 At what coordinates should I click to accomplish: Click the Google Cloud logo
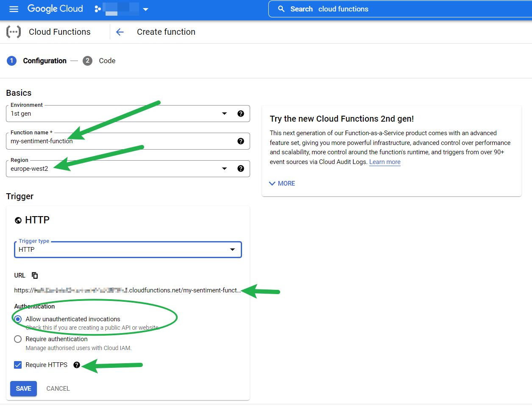(x=55, y=9)
